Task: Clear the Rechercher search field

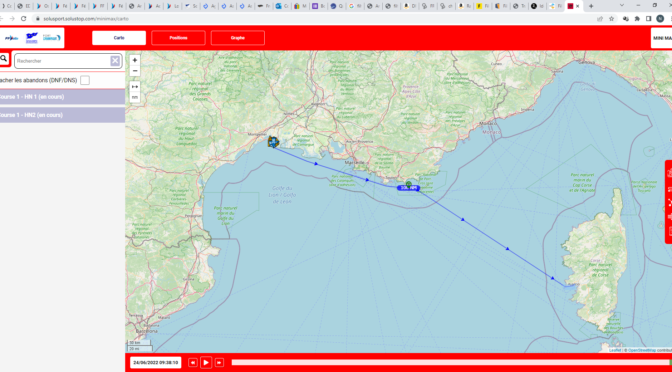Action: pos(115,61)
